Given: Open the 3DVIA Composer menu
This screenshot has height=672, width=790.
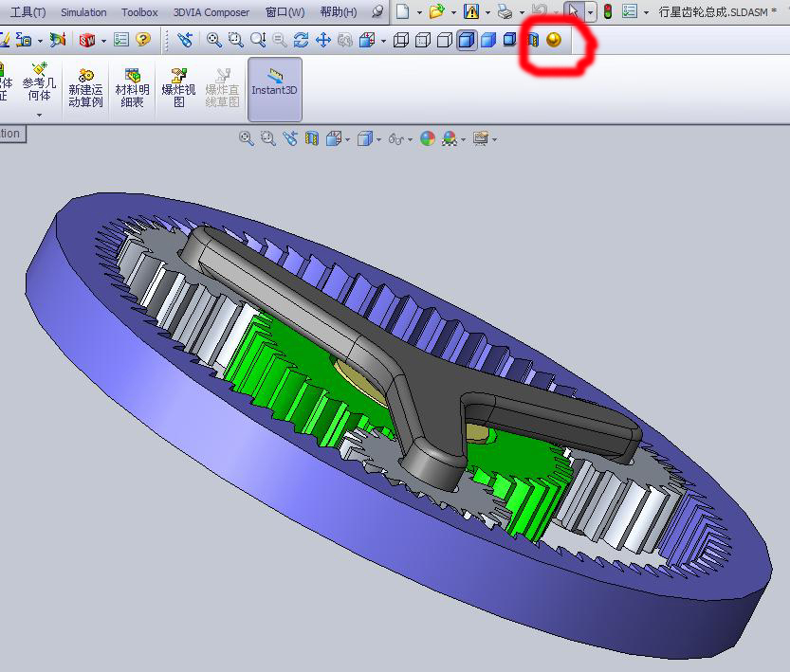Looking at the screenshot, I should coord(211,12).
